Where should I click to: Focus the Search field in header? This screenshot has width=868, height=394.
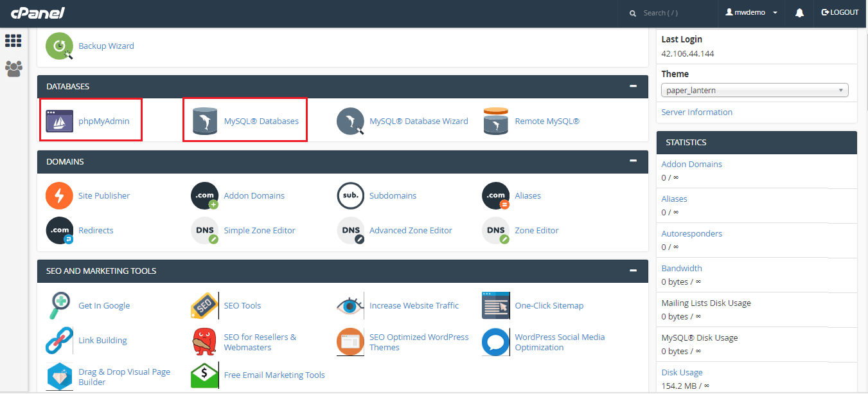click(668, 13)
